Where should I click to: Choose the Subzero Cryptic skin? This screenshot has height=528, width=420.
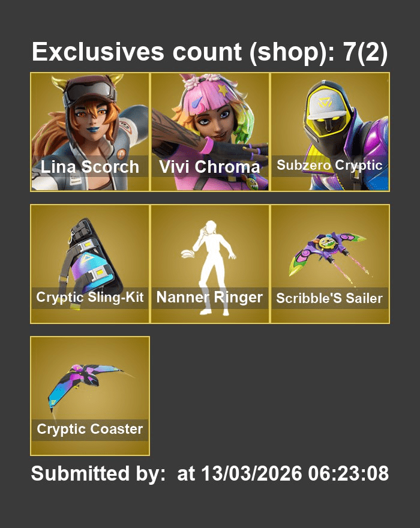pos(330,132)
